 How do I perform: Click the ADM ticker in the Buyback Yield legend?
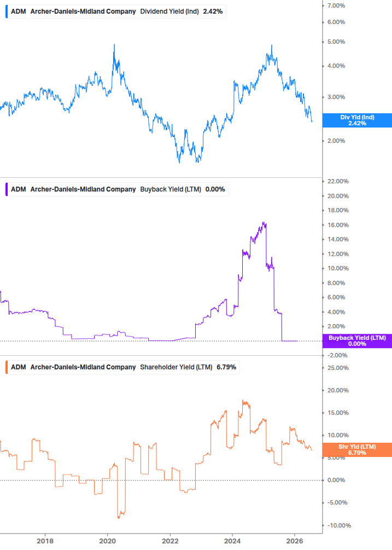click(x=19, y=189)
